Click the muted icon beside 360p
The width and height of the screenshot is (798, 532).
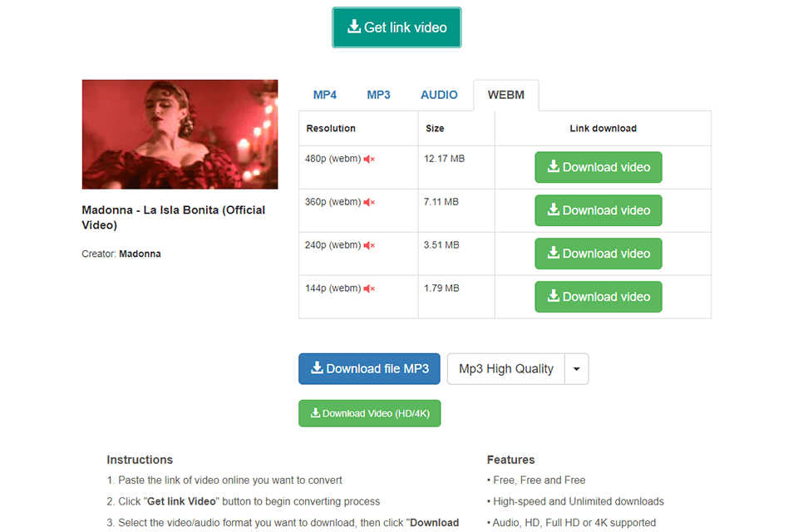point(369,203)
